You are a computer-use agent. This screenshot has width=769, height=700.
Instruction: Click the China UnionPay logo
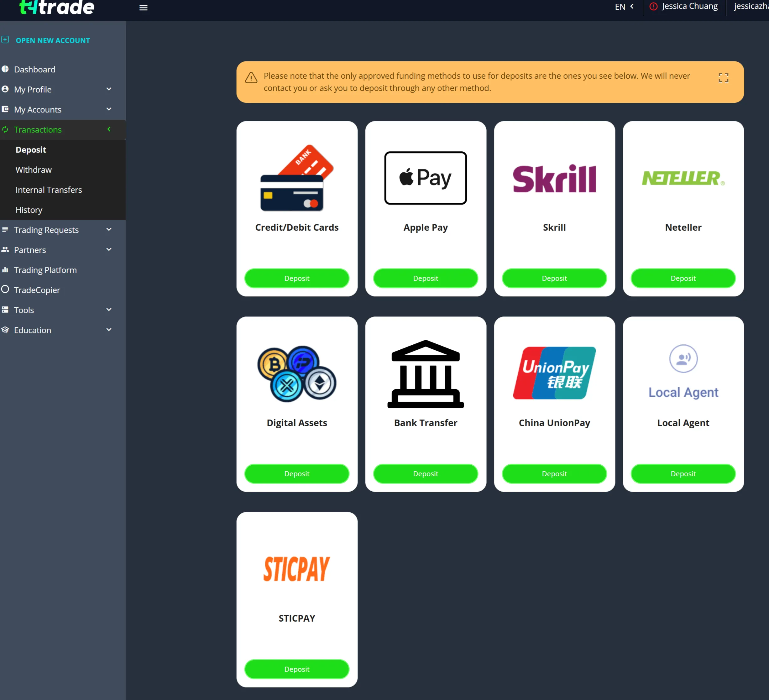pyautogui.click(x=554, y=373)
